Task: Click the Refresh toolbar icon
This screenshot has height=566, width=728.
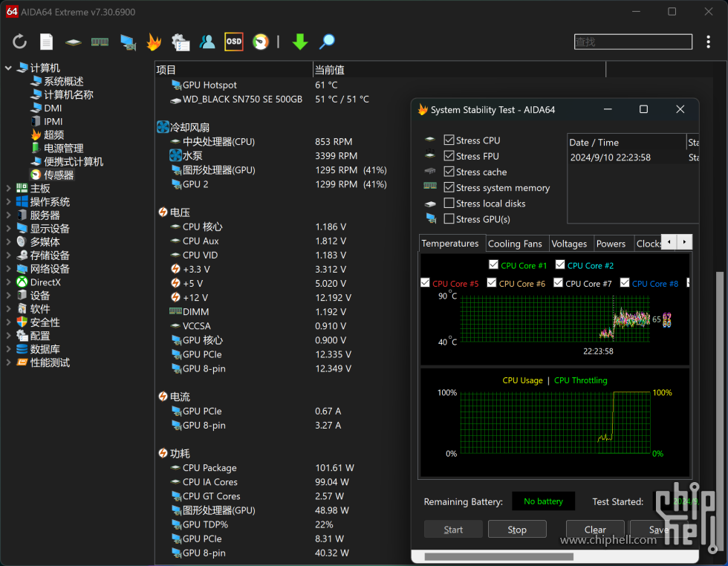Action: [x=19, y=42]
